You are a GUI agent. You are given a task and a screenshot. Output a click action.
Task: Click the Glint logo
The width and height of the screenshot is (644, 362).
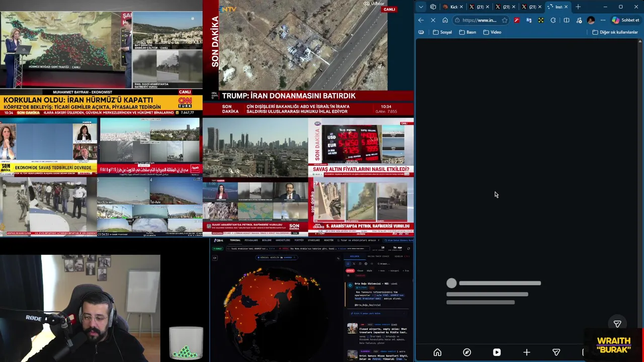click(218, 240)
